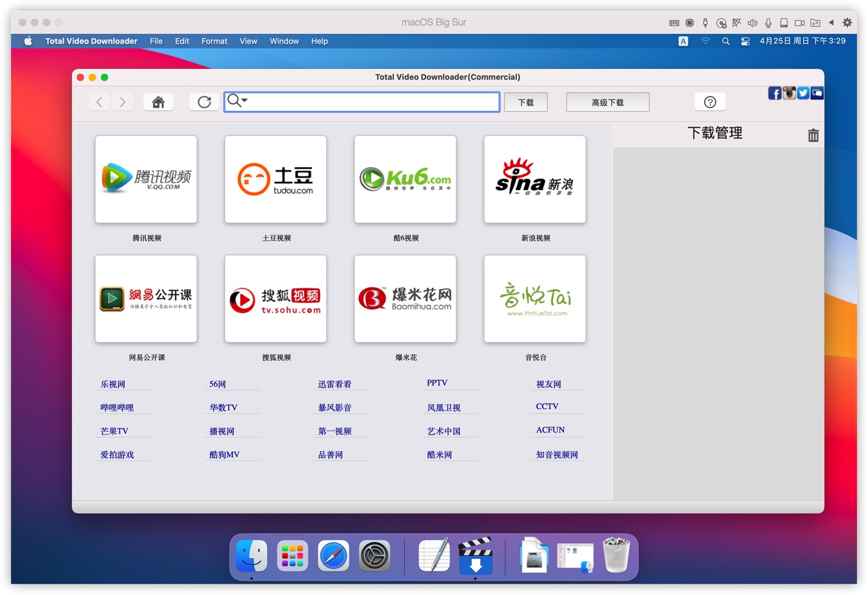Viewport: 868px width, 595px height.
Task: Open the PPTV link
Action: pos(437,383)
